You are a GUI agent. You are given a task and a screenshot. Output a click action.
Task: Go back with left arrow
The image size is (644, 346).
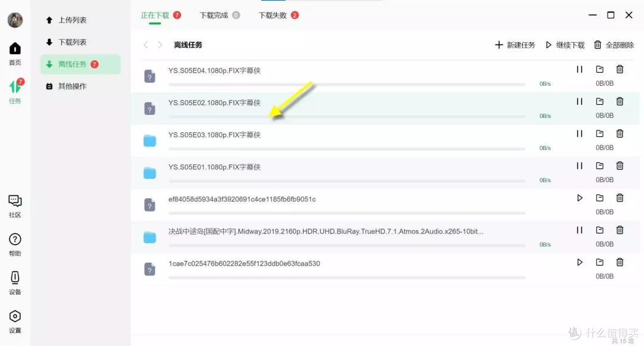[x=146, y=45]
